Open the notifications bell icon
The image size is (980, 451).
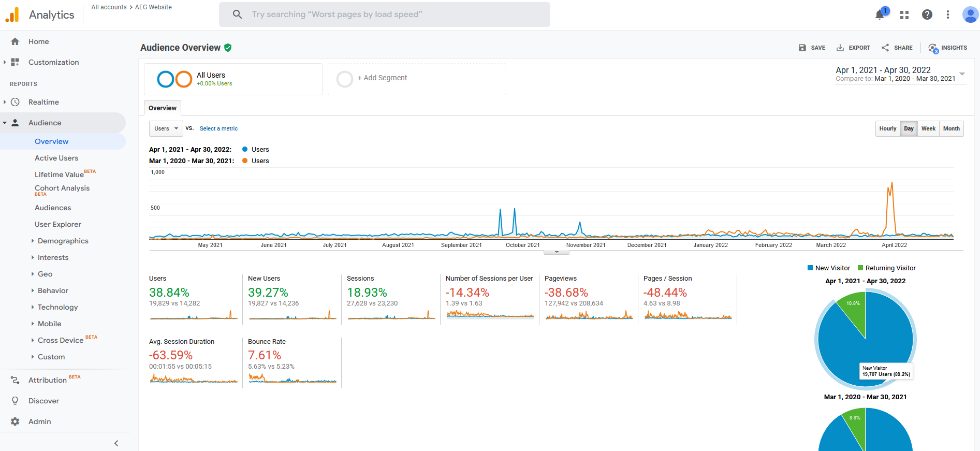coord(880,14)
